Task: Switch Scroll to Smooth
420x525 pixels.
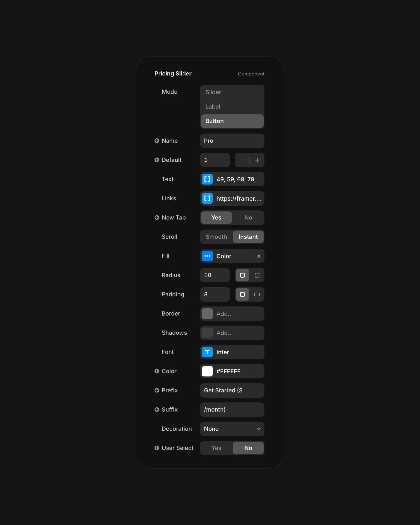Action: pos(216,236)
